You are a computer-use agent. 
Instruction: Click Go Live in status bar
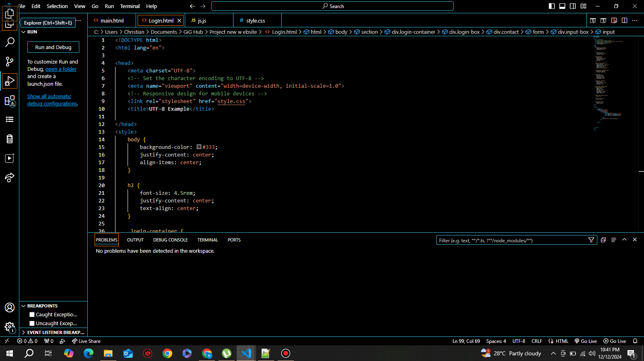click(x=586, y=341)
